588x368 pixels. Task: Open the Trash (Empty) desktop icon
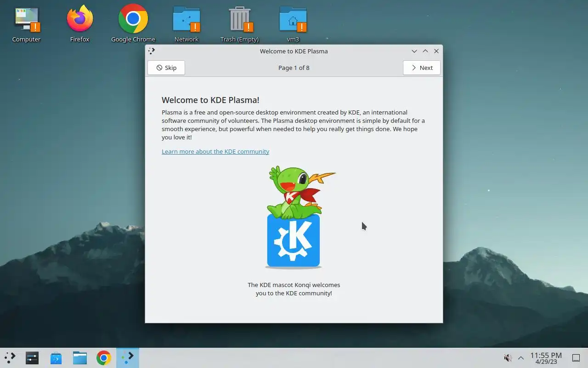click(x=239, y=25)
